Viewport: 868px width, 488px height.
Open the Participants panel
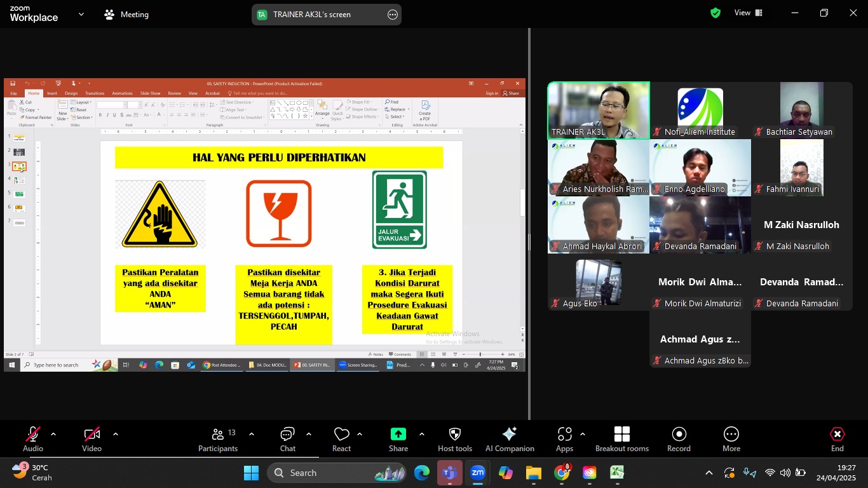coord(218,439)
